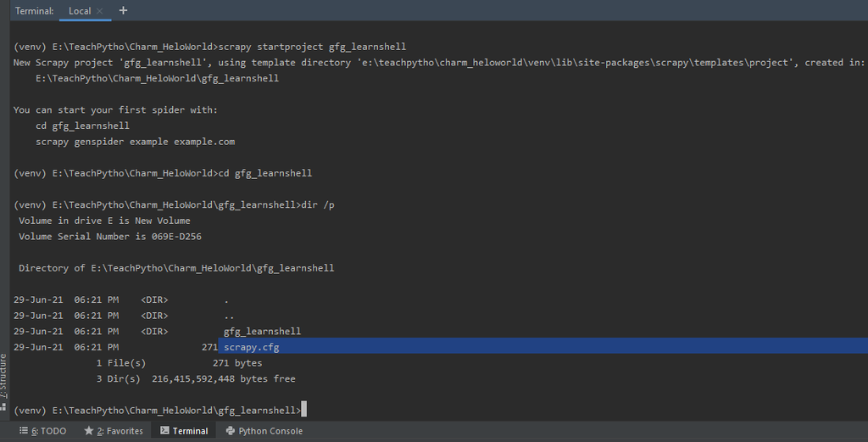This screenshot has width=868, height=442.
Task: Click the Terminal prompt icon in bottom bar
Action: 164,431
